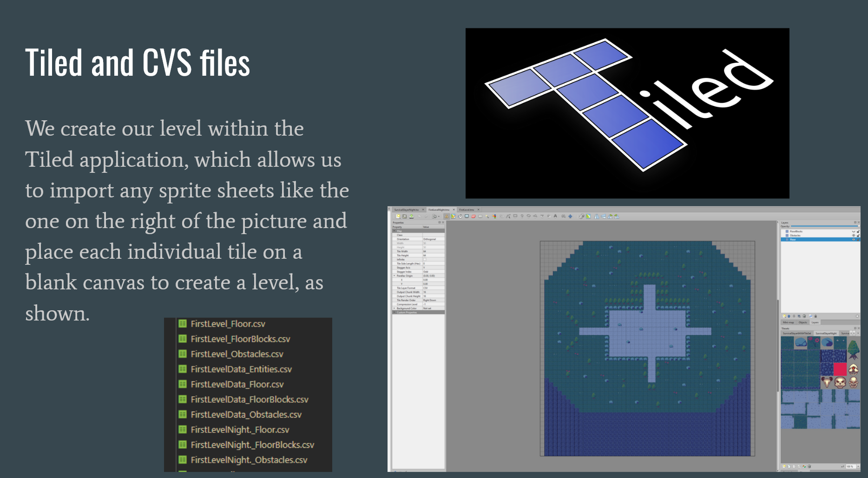Select the Magic Wand tool
Viewport: 868px width, 478px height.
pos(487,216)
